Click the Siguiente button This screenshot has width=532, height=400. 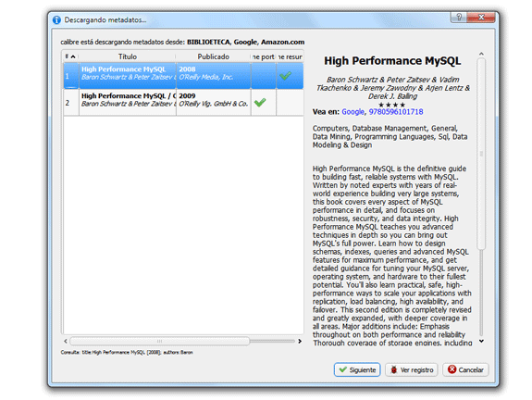point(357,369)
